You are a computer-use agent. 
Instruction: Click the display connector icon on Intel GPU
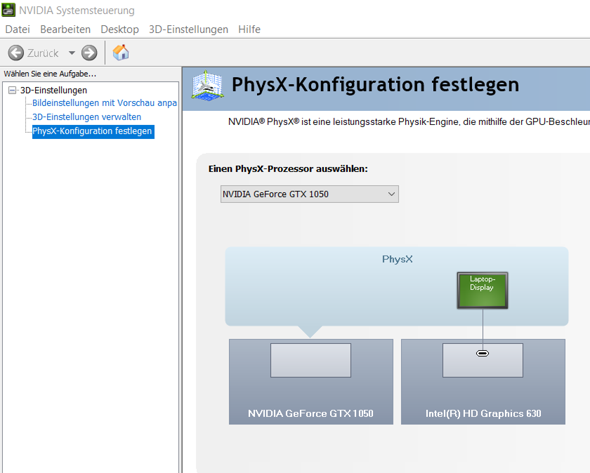(482, 353)
